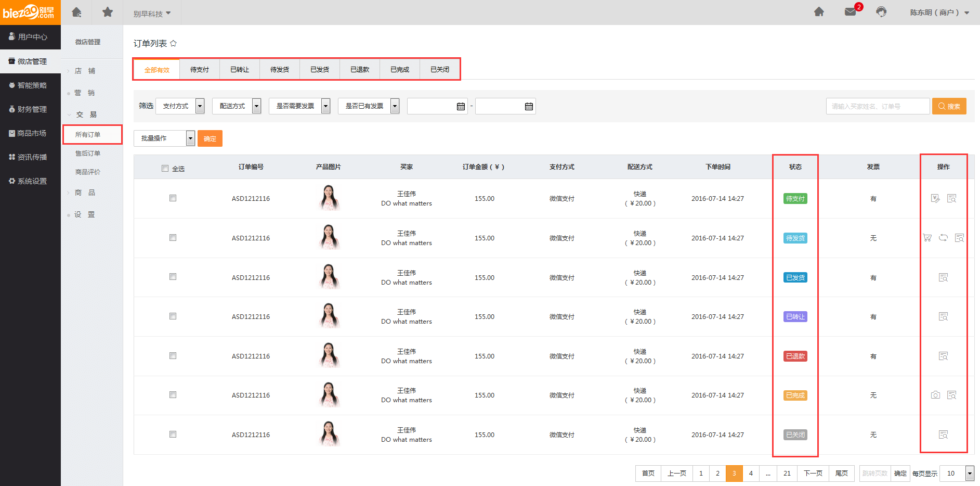980x486 pixels.
Task: Open the mail inbox with 2 notifications
Action: (x=851, y=11)
